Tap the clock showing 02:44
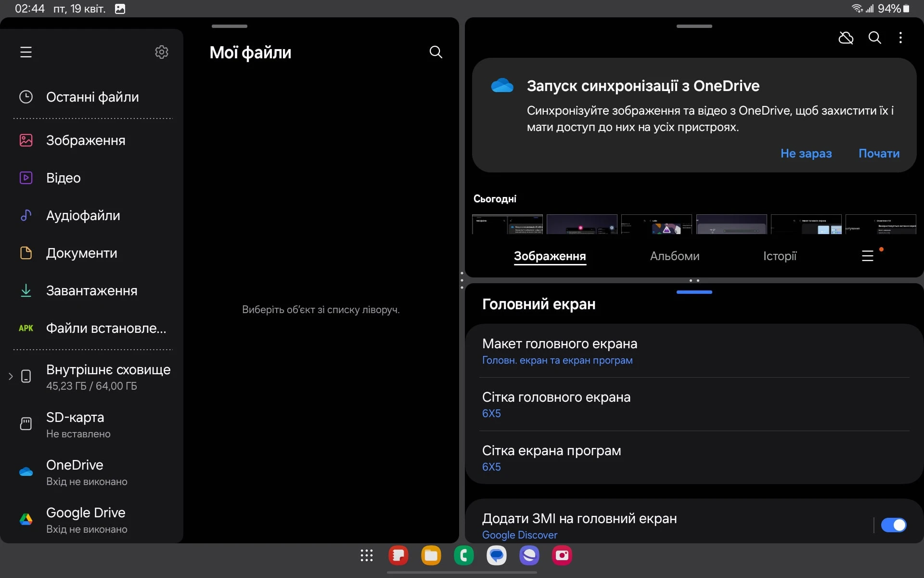Screen dimensions: 924x578 30,9
